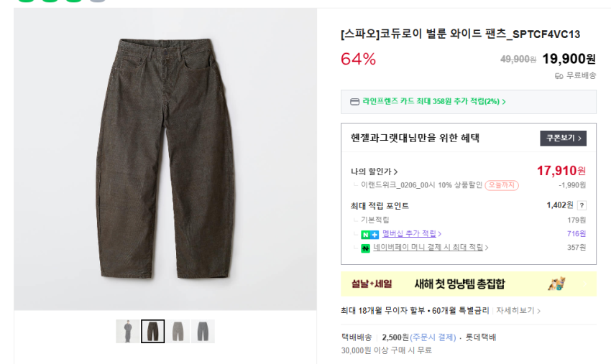Open 네이버페이 머니 결제 적립 link
Viewport: 611px width, 364px height.
430,248
